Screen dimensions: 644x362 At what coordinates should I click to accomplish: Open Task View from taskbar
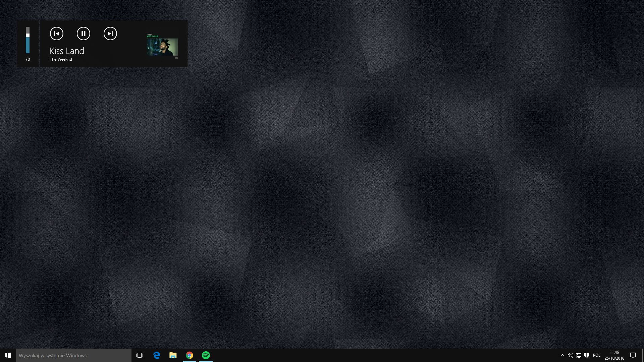(140, 355)
